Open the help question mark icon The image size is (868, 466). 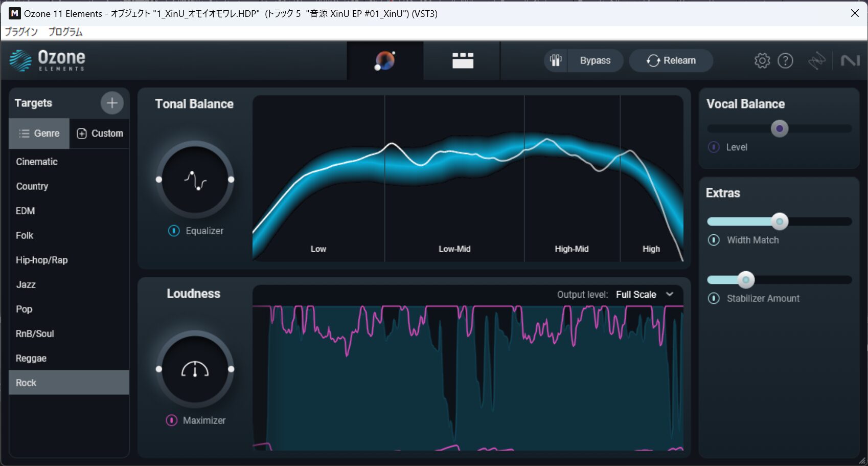click(785, 61)
